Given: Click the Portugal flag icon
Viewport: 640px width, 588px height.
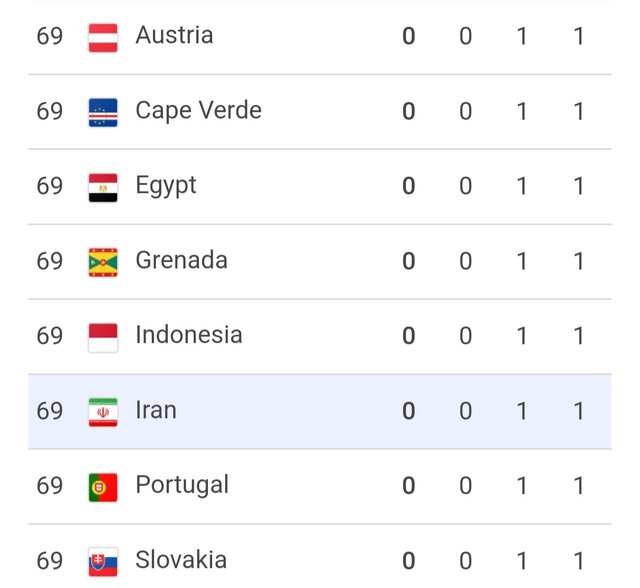Looking at the screenshot, I should 103,487.
